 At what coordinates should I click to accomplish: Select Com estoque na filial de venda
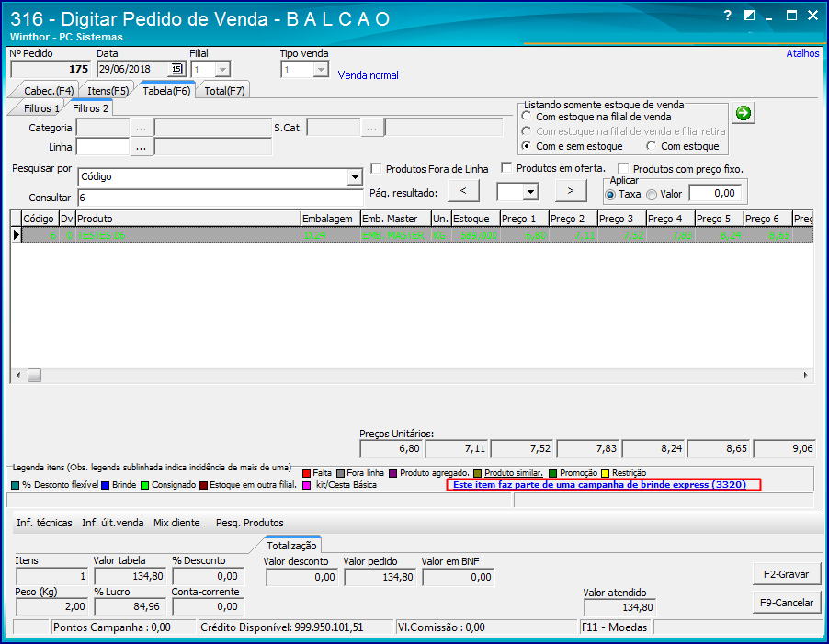click(x=526, y=117)
